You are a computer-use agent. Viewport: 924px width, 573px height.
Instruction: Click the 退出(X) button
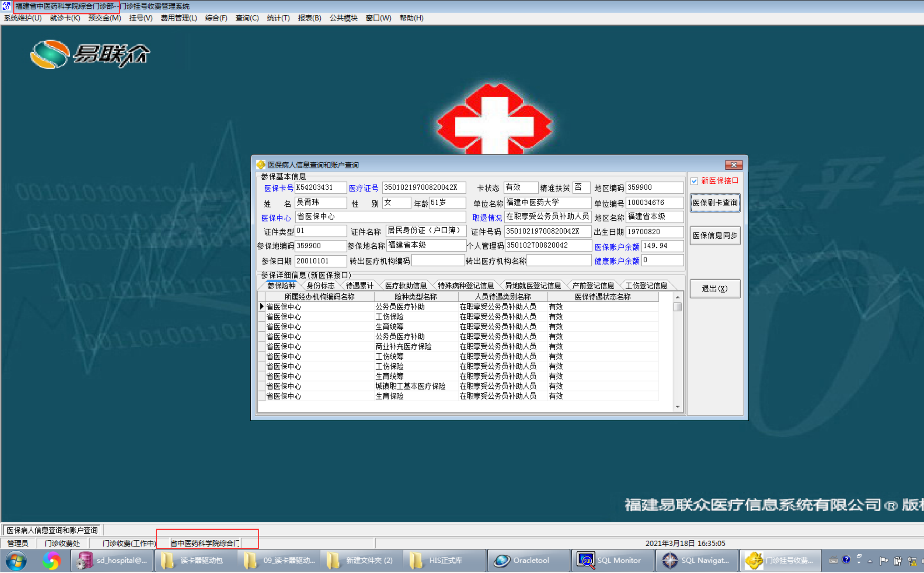(715, 289)
